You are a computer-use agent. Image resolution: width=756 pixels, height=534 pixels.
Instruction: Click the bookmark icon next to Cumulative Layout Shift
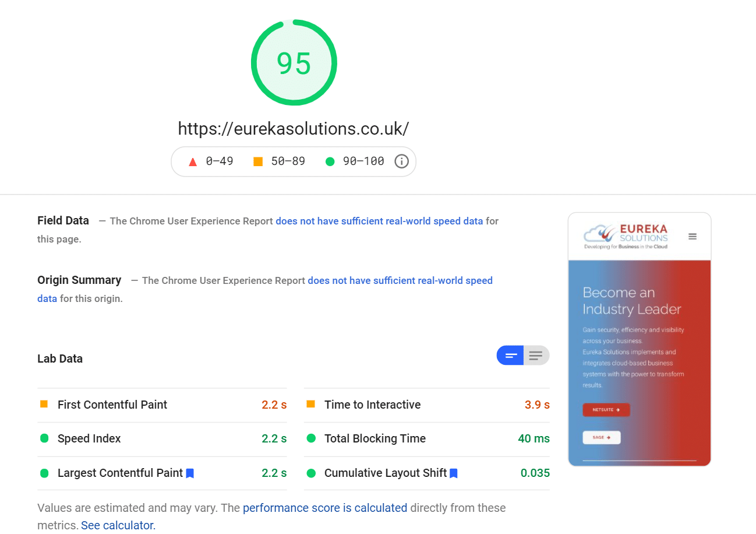tap(453, 473)
